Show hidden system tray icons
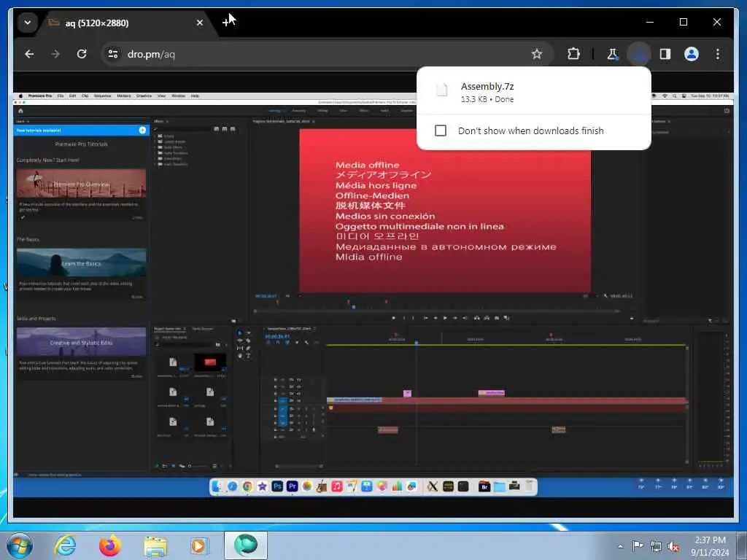Screen dimensions: 747x560 (x=620, y=546)
